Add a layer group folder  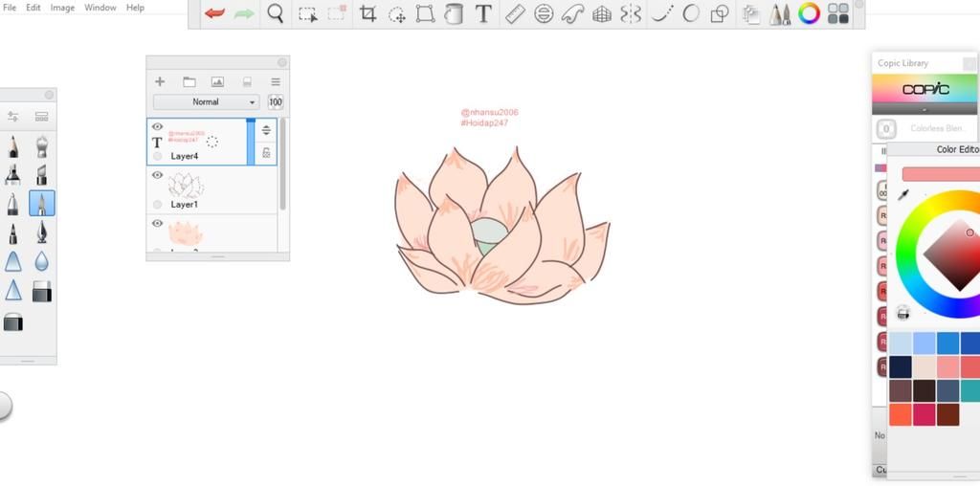point(189,82)
